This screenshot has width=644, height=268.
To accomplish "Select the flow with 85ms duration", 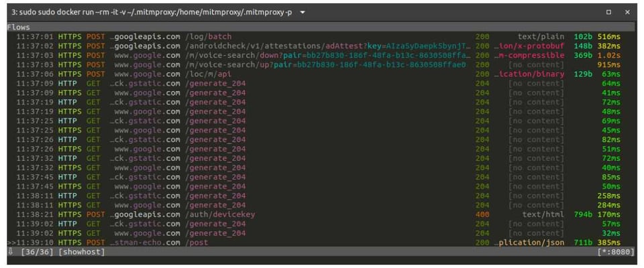I will pyautogui.click(x=321, y=177).
